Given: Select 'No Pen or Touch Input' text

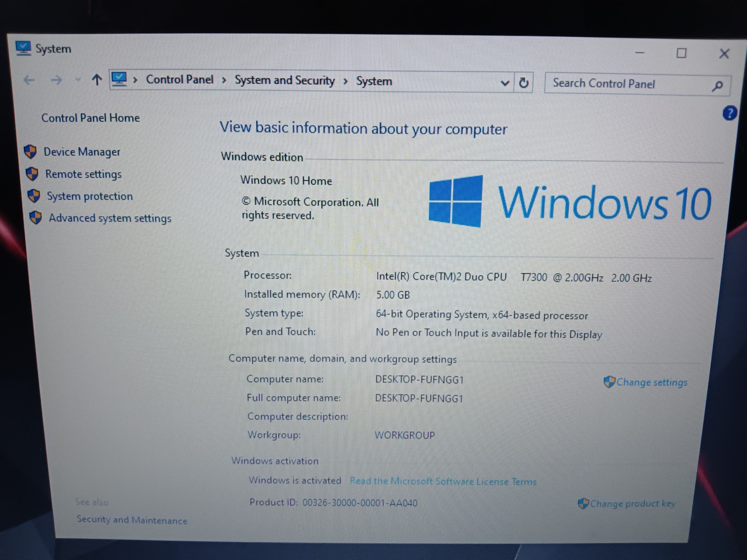Looking at the screenshot, I should 428,333.
